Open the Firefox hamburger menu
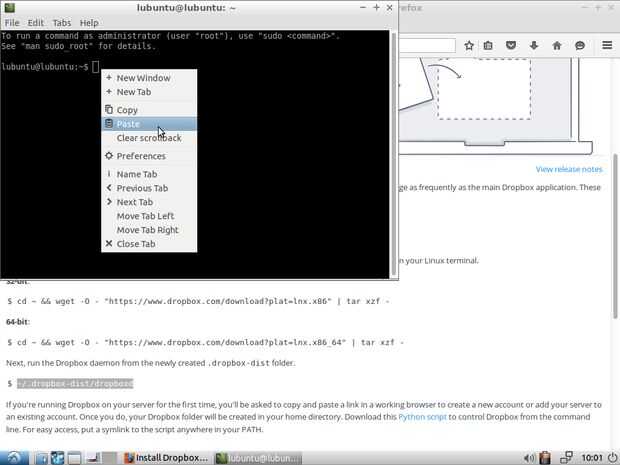620x465 pixels. (x=607, y=45)
